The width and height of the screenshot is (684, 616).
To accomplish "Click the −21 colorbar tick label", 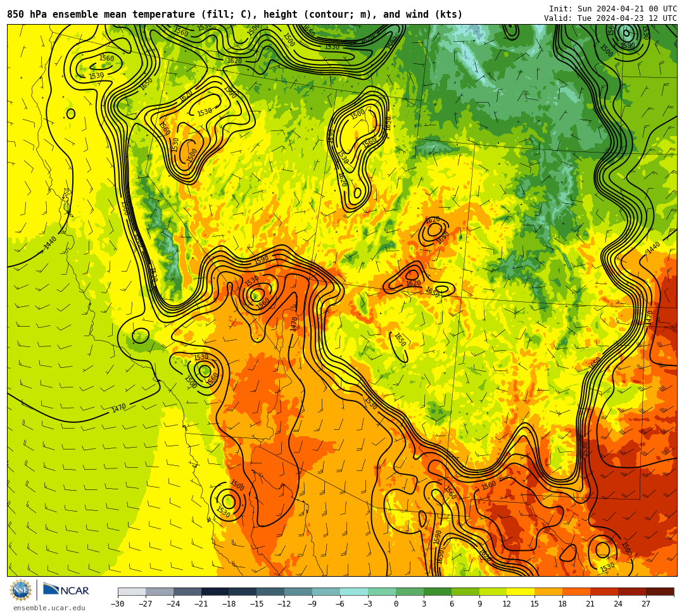I will (201, 604).
